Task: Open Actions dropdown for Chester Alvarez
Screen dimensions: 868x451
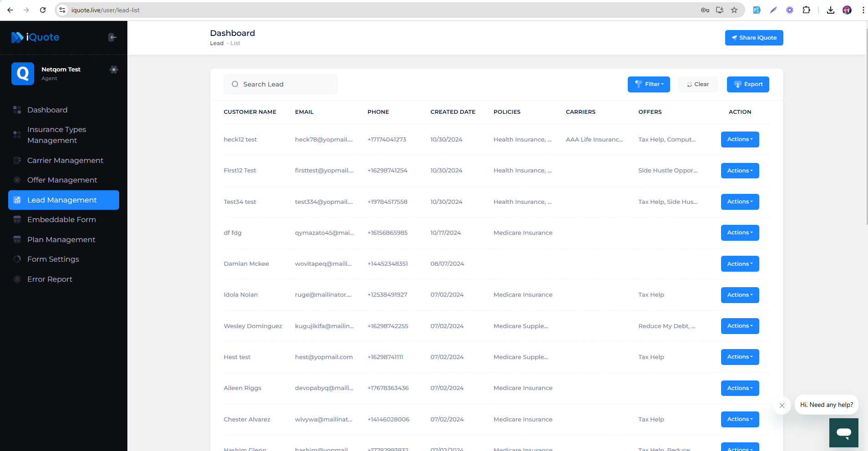Action: pyautogui.click(x=740, y=419)
